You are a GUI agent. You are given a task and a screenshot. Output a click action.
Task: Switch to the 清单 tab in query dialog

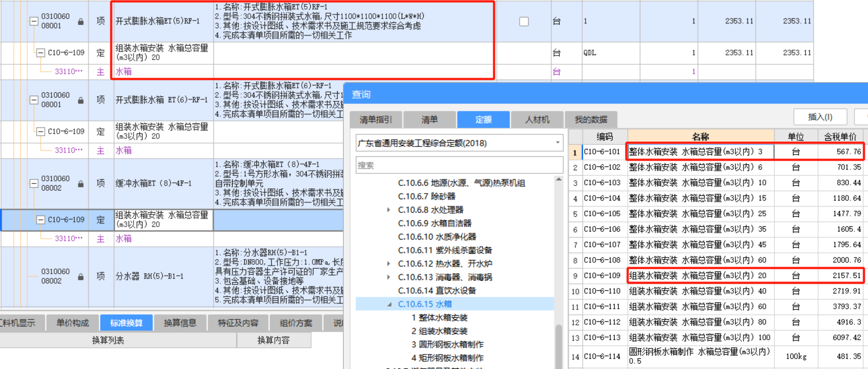click(x=430, y=119)
